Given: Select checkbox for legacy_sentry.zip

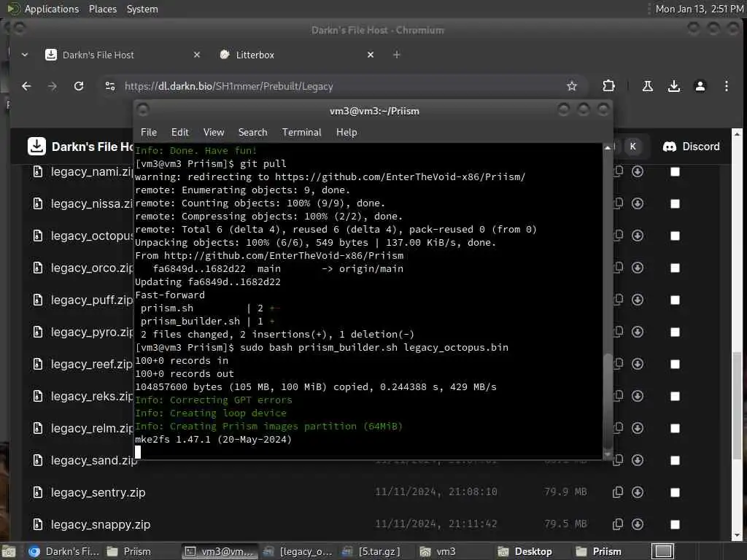Looking at the screenshot, I should 675,492.
